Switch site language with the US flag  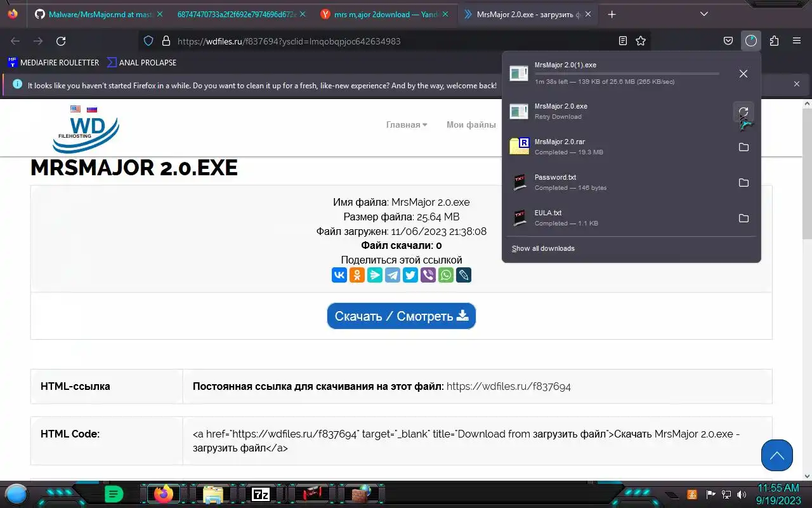75,109
